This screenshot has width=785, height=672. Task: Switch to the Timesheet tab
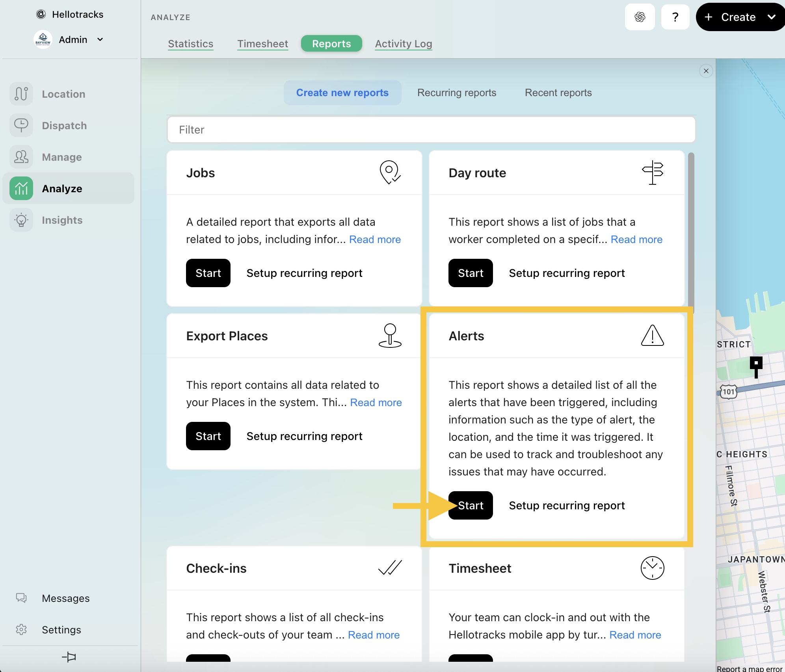(262, 44)
